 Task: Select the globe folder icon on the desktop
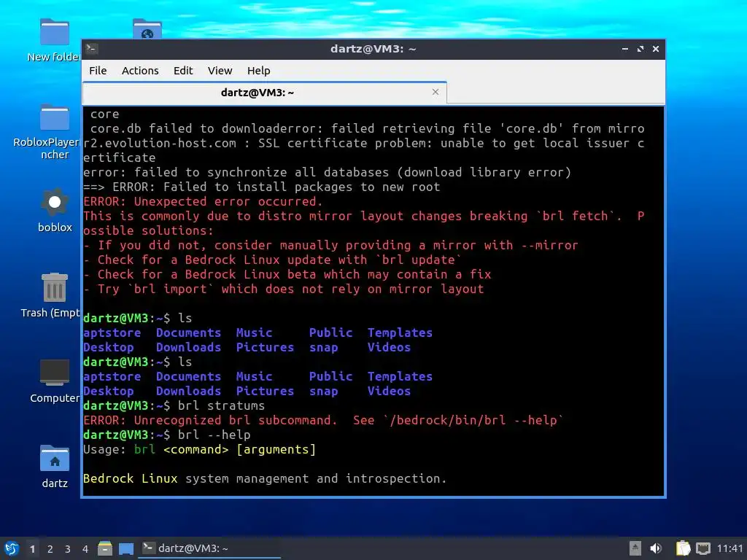click(147, 28)
